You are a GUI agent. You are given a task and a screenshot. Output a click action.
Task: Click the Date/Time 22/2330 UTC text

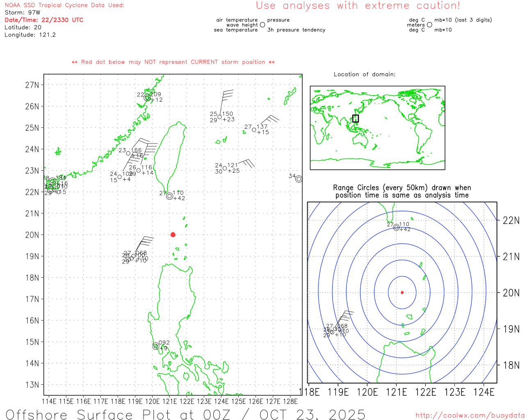click(x=44, y=20)
